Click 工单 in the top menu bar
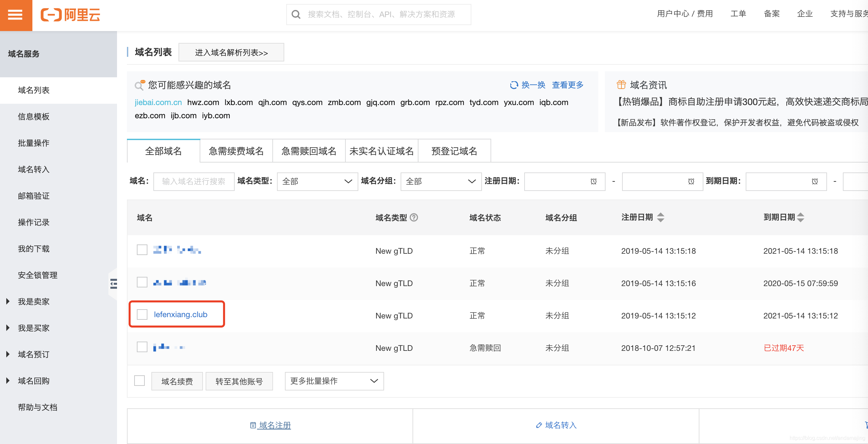Image resolution: width=868 pixels, height=444 pixels. pyautogui.click(x=738, y=14)
